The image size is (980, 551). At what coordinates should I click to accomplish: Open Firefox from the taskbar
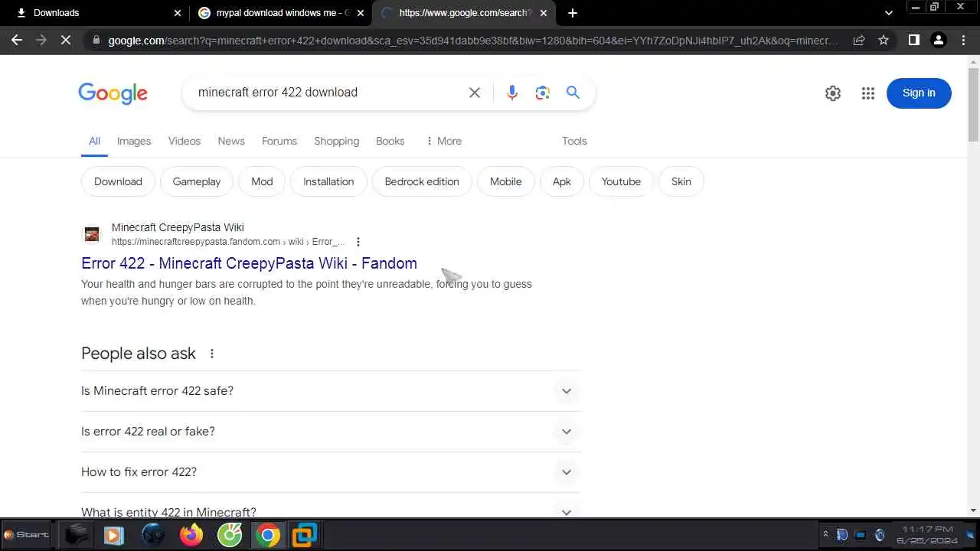(x=191, y=535)
